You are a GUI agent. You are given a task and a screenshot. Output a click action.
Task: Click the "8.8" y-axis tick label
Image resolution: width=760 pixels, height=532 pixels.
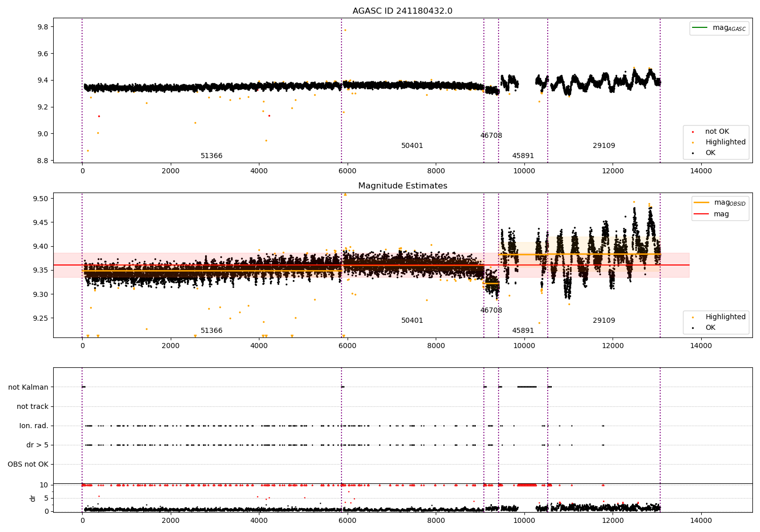point(43,161)
